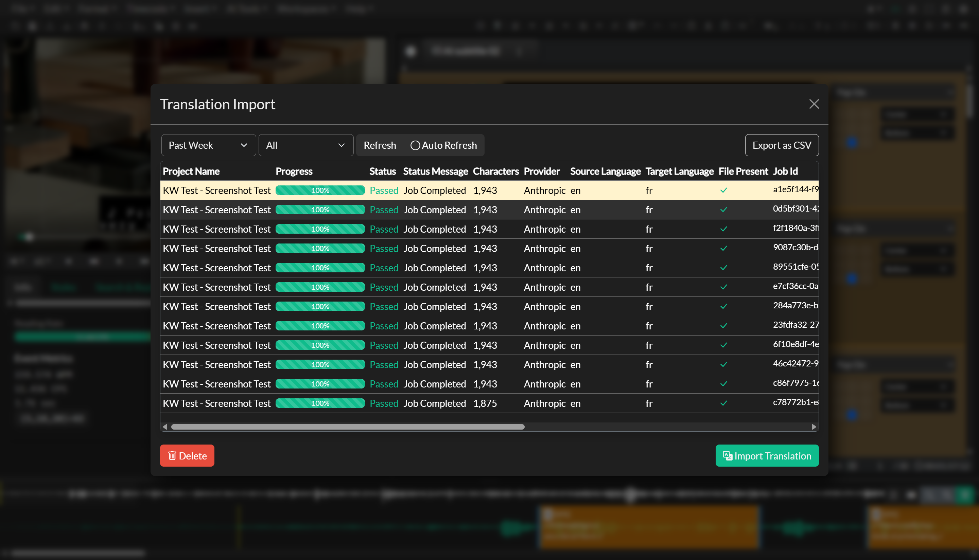
Task: Click the Delete button
Action: [x=187, y=455]
